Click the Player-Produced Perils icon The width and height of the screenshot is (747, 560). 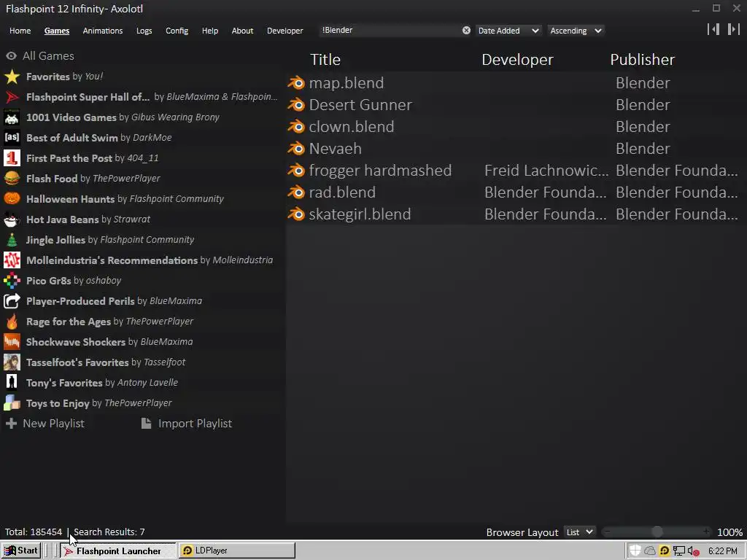tap(12, 301)
